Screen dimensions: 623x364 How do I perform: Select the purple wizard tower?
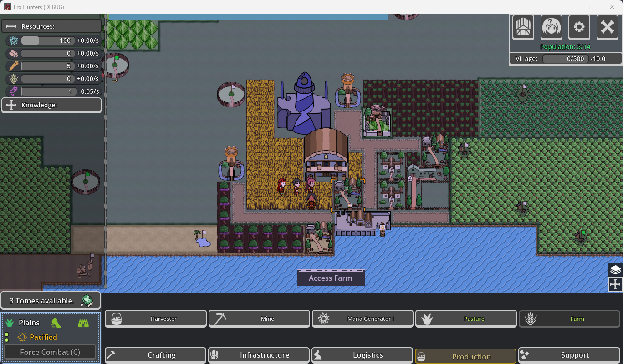point(304,104)
